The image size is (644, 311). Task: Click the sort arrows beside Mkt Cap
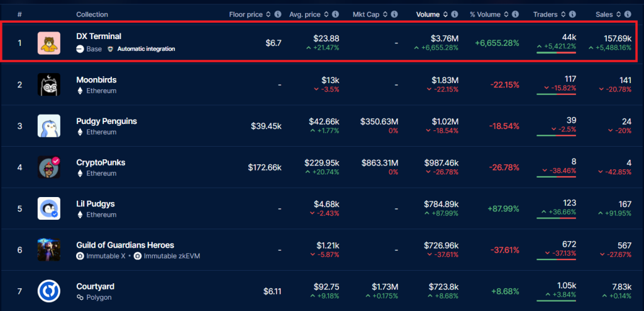click(384, 14)
